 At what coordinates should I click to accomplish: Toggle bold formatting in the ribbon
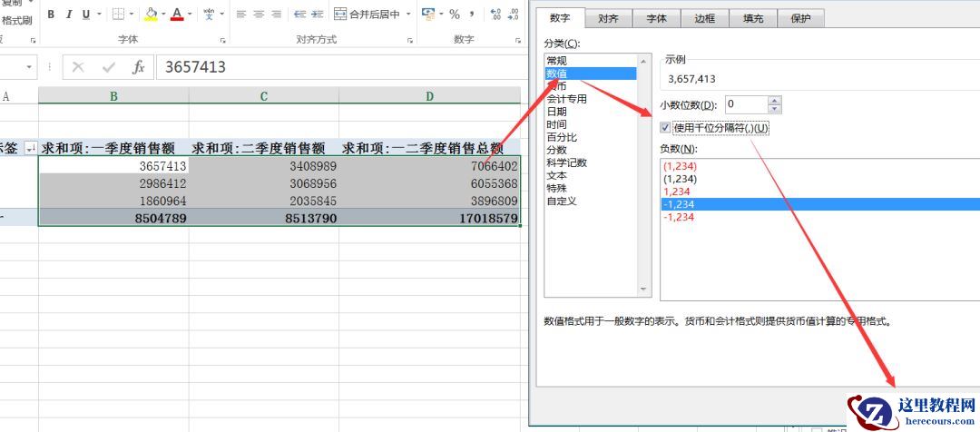(x=51, y=15)
